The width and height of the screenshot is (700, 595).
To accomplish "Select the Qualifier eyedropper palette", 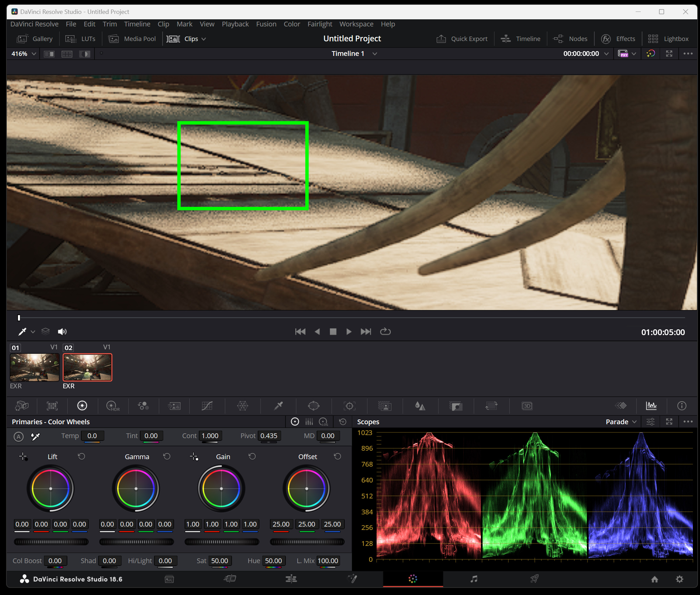I will (278, 406).
